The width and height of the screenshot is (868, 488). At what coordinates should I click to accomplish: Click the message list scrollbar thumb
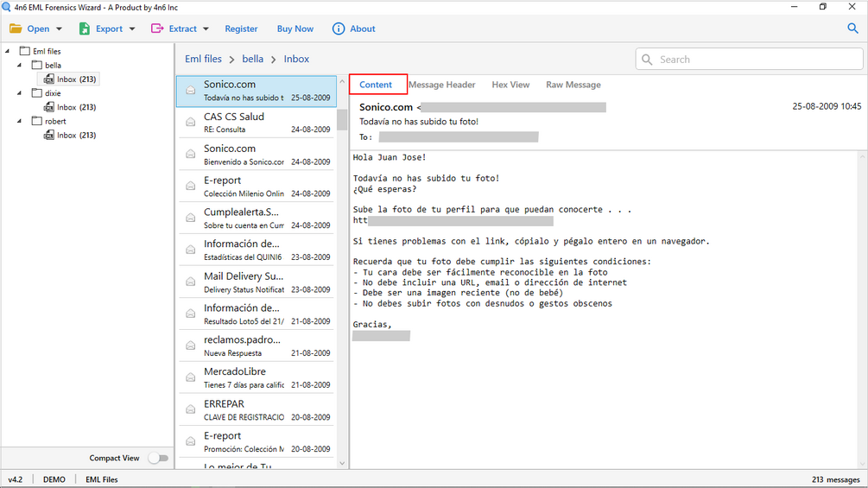point(342,119)
